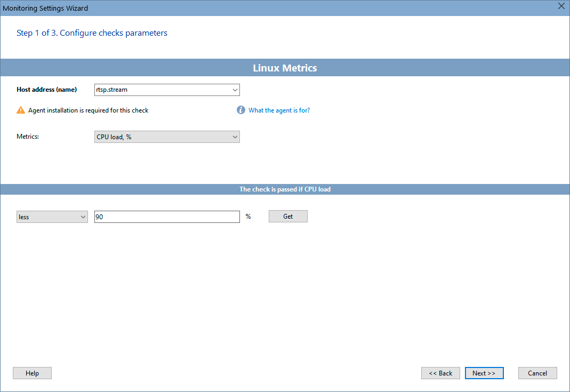570x392 pixels.
Task: Click the yellow warning triangle icon
Action: point(20,110)
